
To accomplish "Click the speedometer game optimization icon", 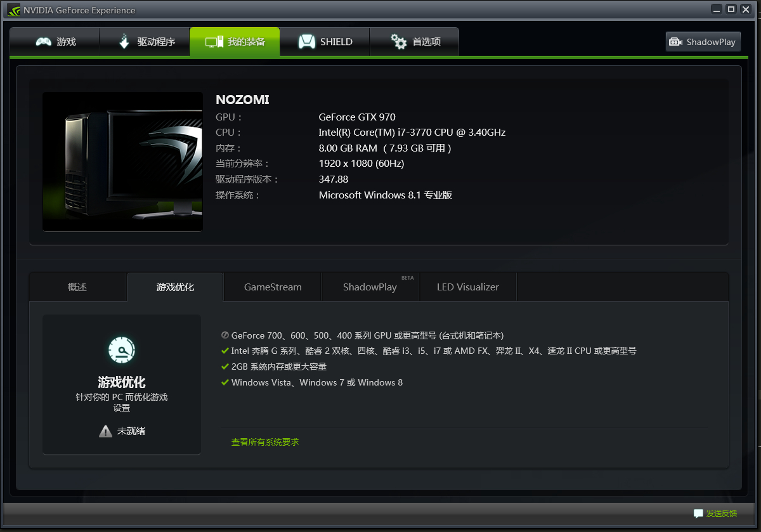I will click(x=122, y=350).
